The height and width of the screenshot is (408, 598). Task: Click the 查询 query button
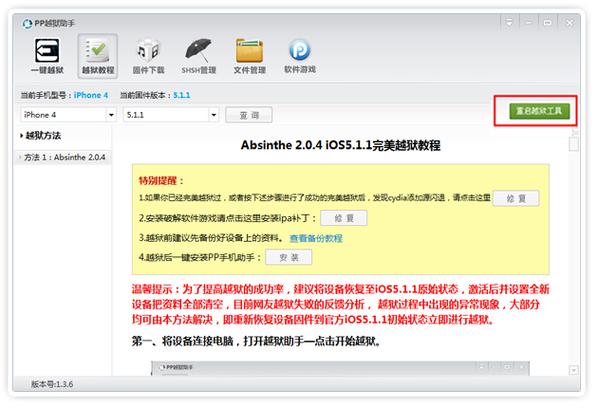tap(249, 115)
